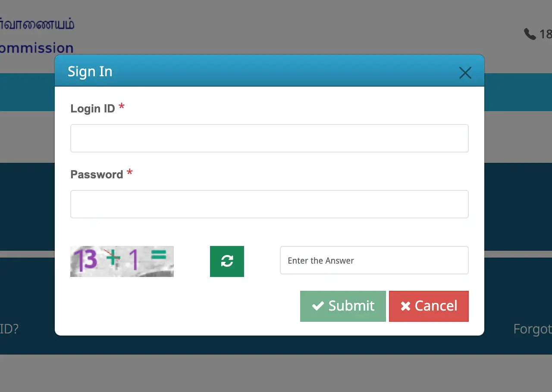Click the Enter the Answer captcha field
Image resolution: width=552 pixels, height=392 pixels.
[374, 260]
